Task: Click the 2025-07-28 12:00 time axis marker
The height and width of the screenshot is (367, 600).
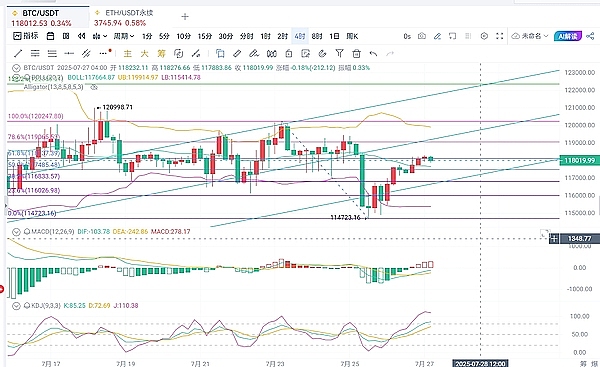Action: coord(480,363)
